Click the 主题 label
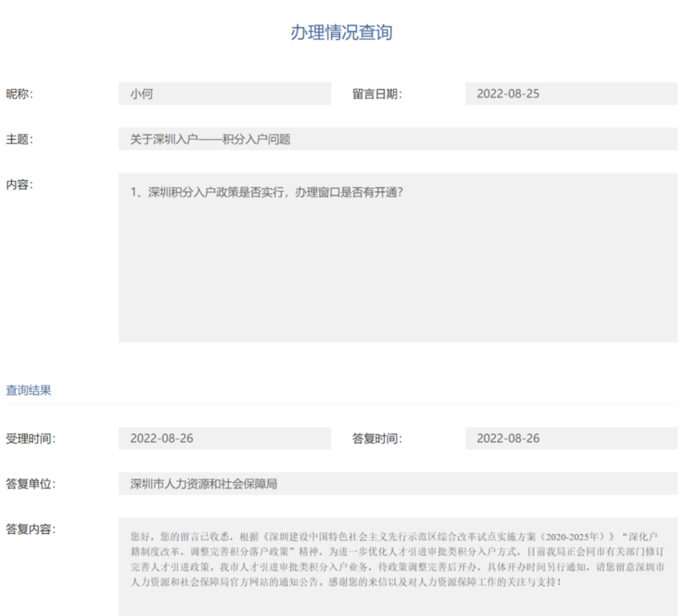 point(19,140)
